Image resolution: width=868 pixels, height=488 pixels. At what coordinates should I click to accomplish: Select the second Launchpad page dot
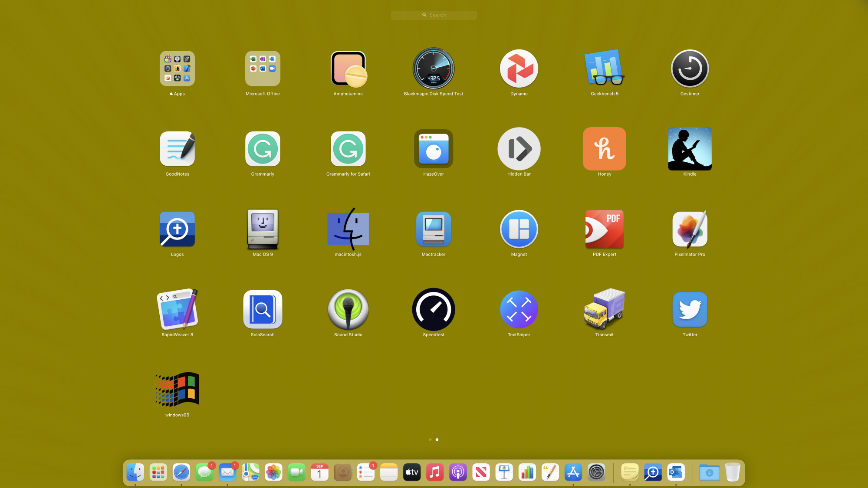tap(437, 439)
